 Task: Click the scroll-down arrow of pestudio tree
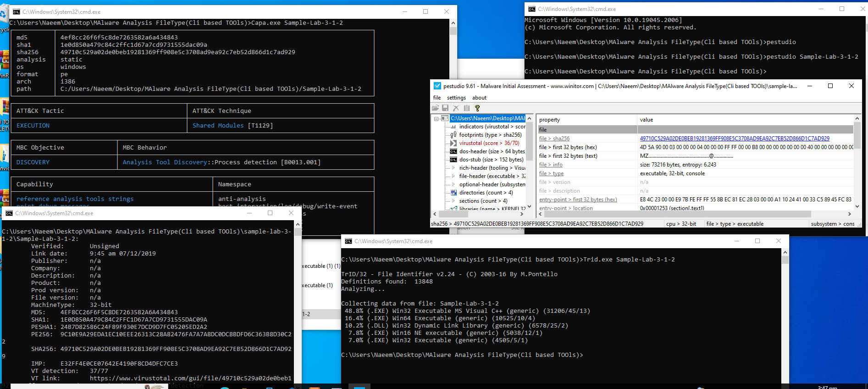pos(530,206)
